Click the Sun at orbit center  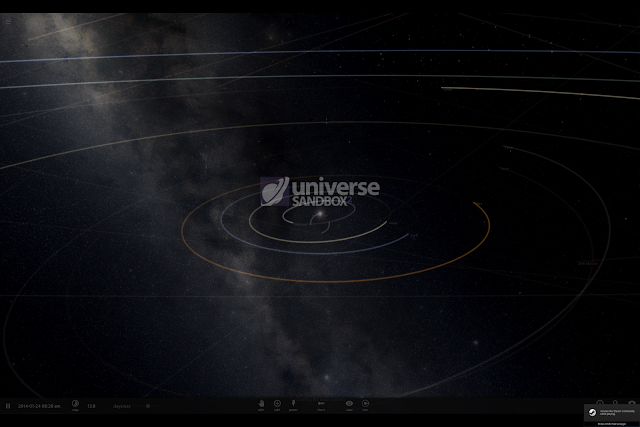pyautogui.click(x=320, y=214)
